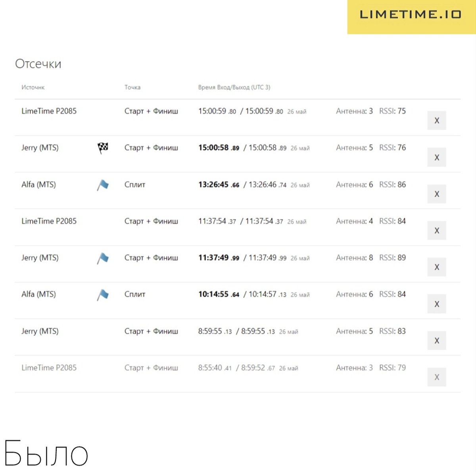Select the bold time 11:37:49 .99
This screenshot has width=476, height=472.
tap(219, 258)
